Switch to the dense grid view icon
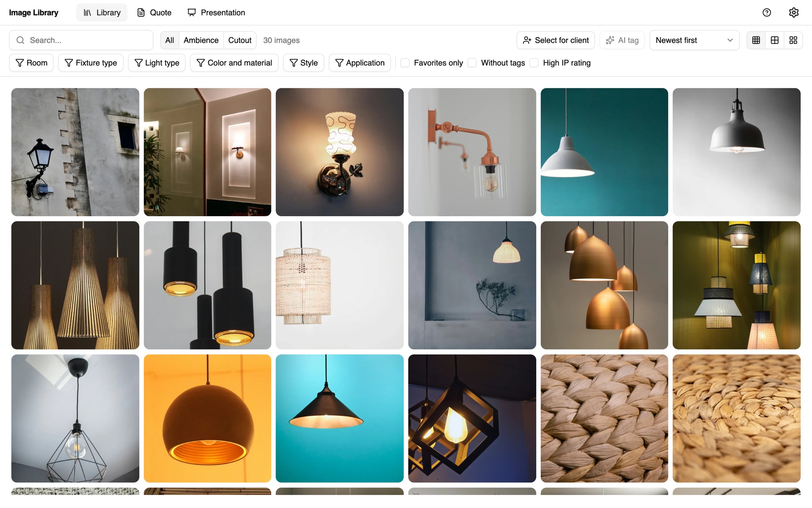 [756, 40]
